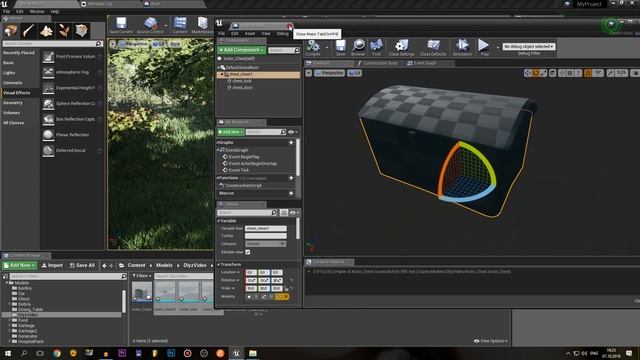The width and height of the screenshot is (640, 360).
Task: Click Content breadcrumb in Content Browser
Action: [136, 265]
